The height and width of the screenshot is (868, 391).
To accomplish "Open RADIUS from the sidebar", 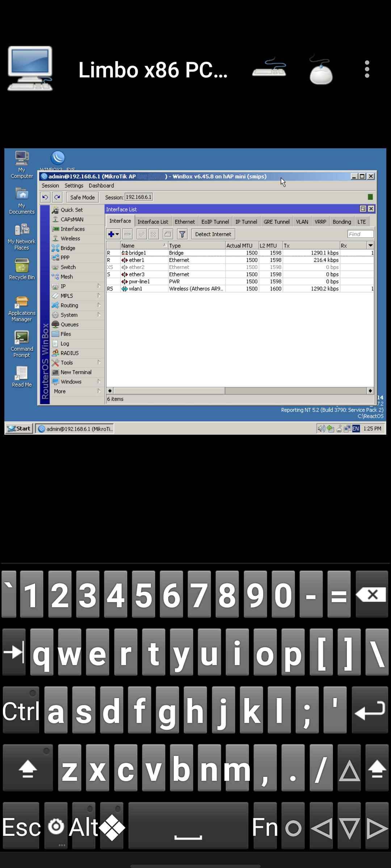I will pos(70,353).
